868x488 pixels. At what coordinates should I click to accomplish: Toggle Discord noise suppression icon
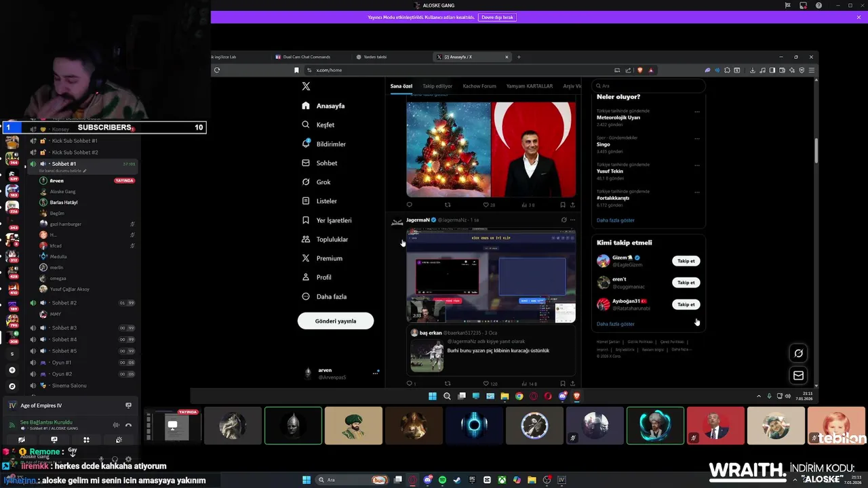116,425
